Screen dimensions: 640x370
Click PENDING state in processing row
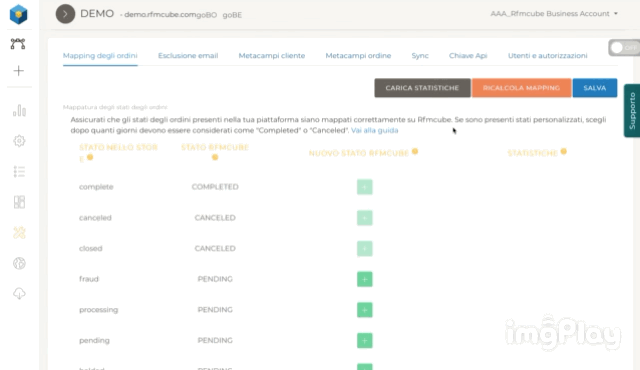215,310
